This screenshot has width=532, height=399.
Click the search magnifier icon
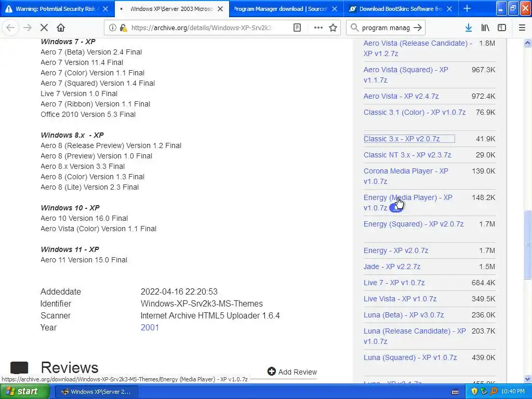(x=354, y=28)
